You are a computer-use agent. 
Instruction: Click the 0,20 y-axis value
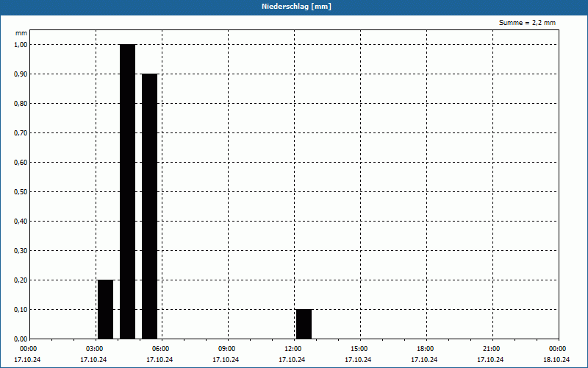click(21, 280)
